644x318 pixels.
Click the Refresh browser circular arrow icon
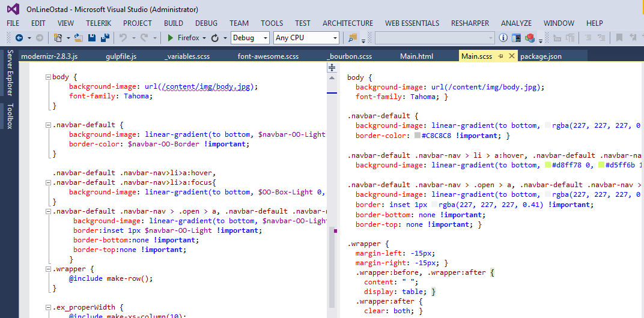coord(214,38)
